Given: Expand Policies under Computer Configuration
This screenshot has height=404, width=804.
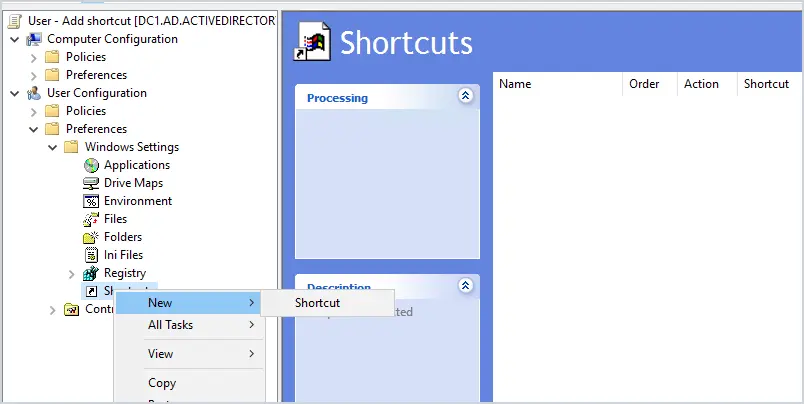Looking at the screenshot, I should [x=34, y=58].
